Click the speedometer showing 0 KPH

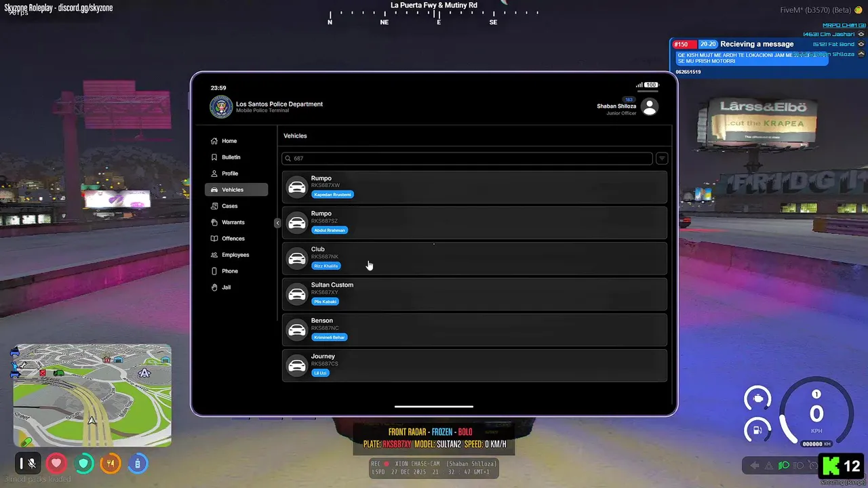[x=816, y=413]
